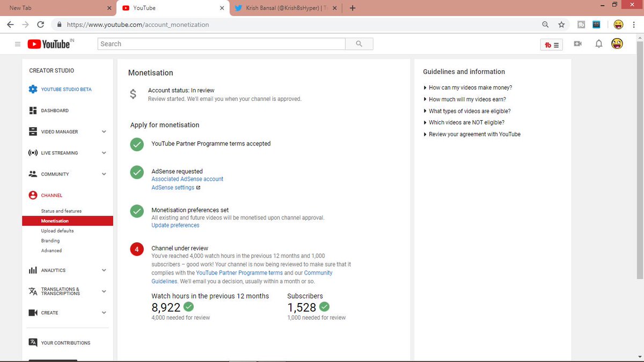
Task: Click the search magnifier button
Action: (359, 44)
